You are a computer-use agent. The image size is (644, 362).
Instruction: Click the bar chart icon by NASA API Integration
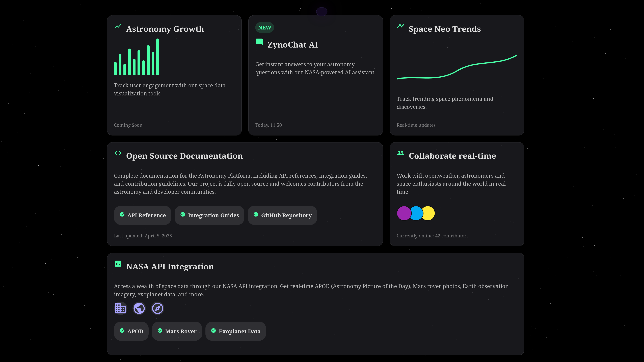click(x=118, y=264)
